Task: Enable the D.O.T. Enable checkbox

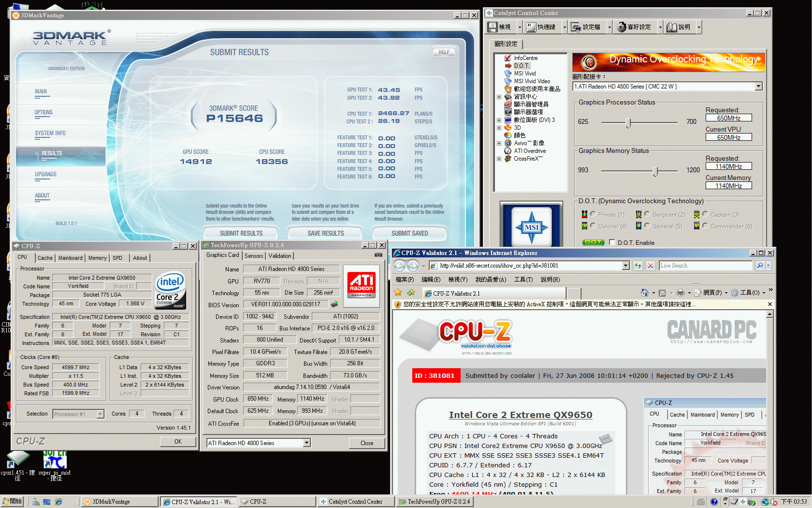Action: (x=612, y=242)
